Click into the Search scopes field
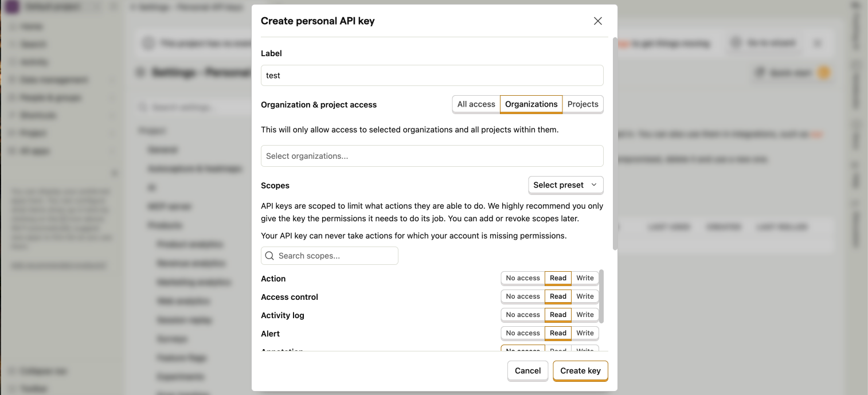 (335, 256)
